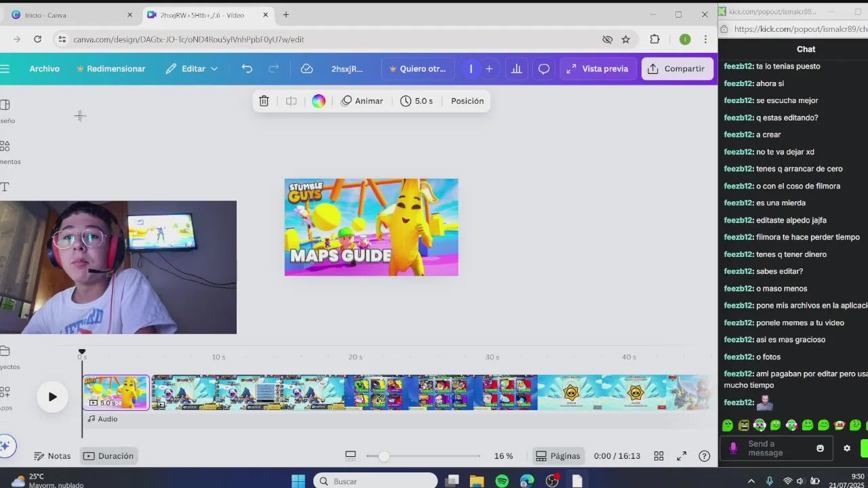Viewport: 868px width, 488px height.
Task: Open the Notas panel
Action: pyautogui.click(x=52, y=456)
